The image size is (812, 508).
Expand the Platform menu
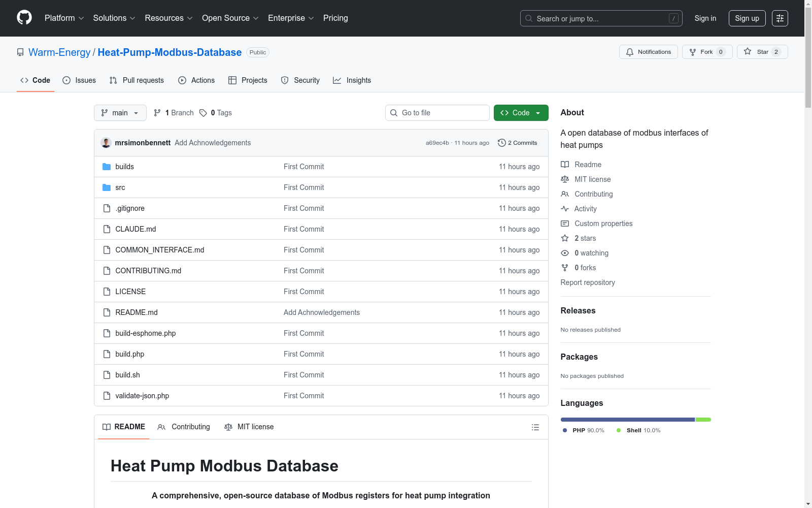pos(64,18)
